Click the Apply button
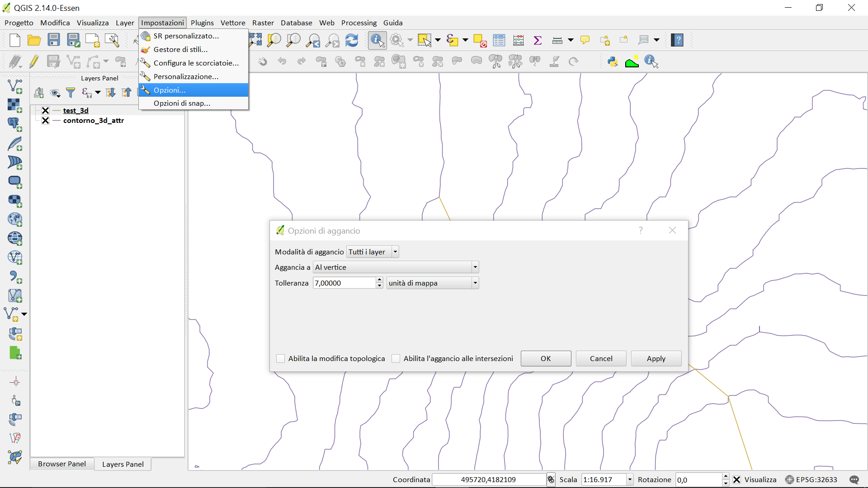The width and height of the screenshot is (868, 488). tap(656, 358)
